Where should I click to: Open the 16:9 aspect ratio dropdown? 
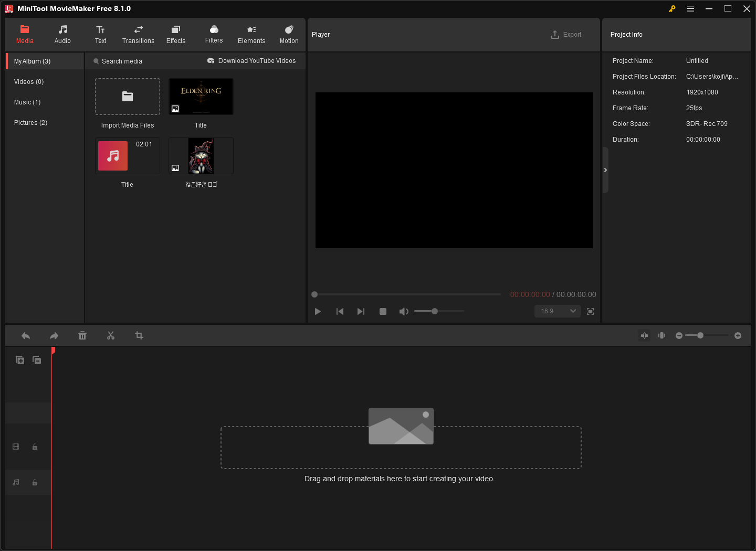[558, 311]
